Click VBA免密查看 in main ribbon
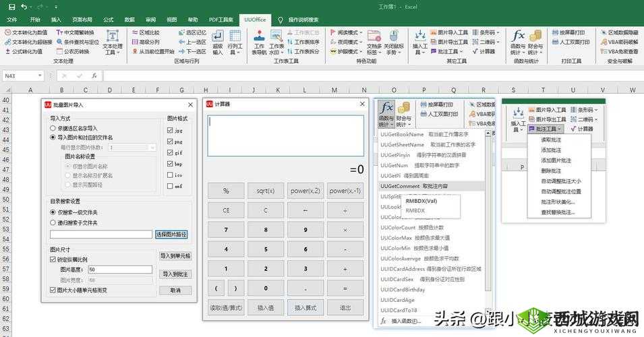 [619, 51]
